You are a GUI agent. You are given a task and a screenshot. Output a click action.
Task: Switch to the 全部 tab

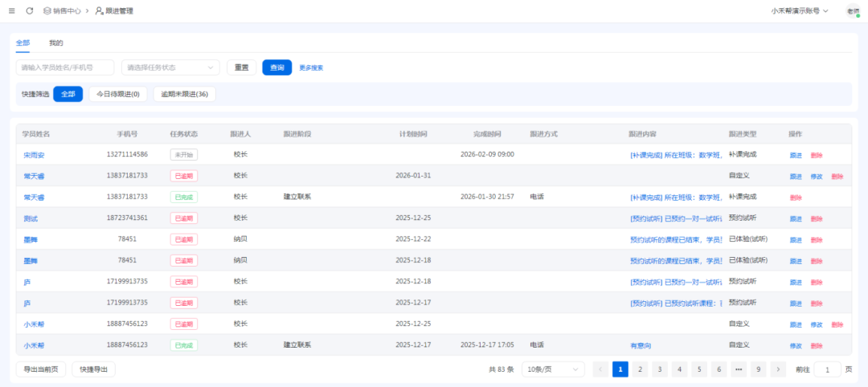[23, 43]
